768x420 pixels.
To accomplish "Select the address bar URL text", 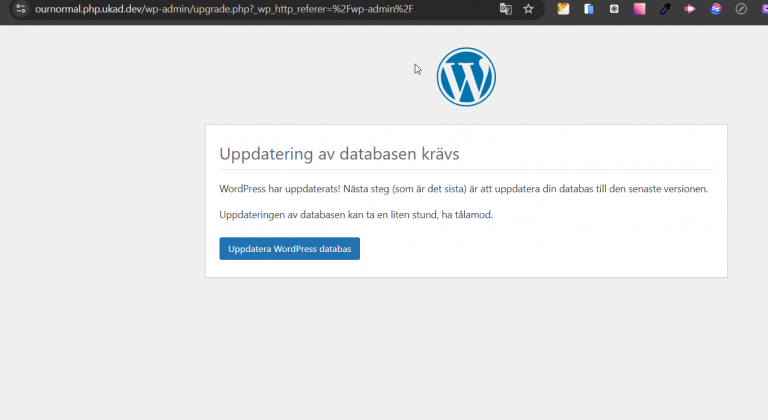I will [224, 9].
